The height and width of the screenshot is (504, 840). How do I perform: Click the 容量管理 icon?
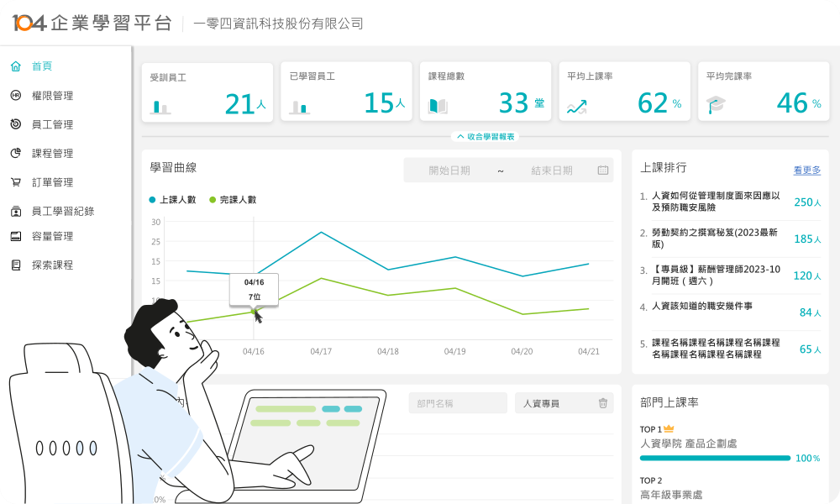pyautogui.click(x=15, y=236)
